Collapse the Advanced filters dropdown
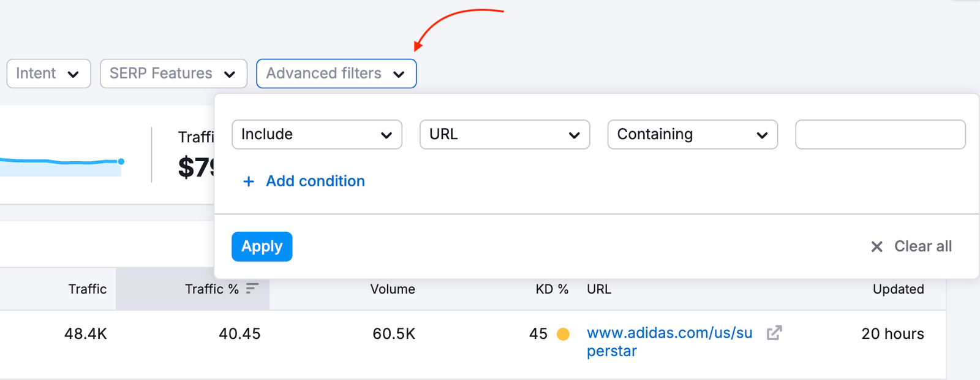This screenshot has width=980, height=380. (336, 74)
